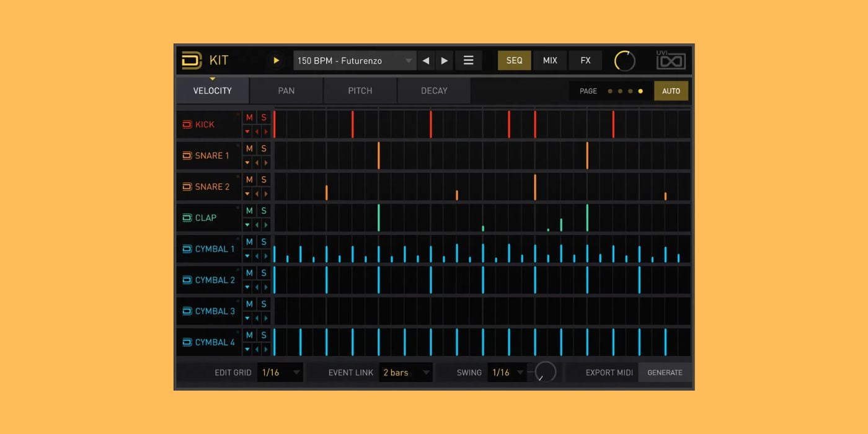Toggle the AUTO page follow button
This screenshot has height=434, width=868.
[x=671, y=91]
